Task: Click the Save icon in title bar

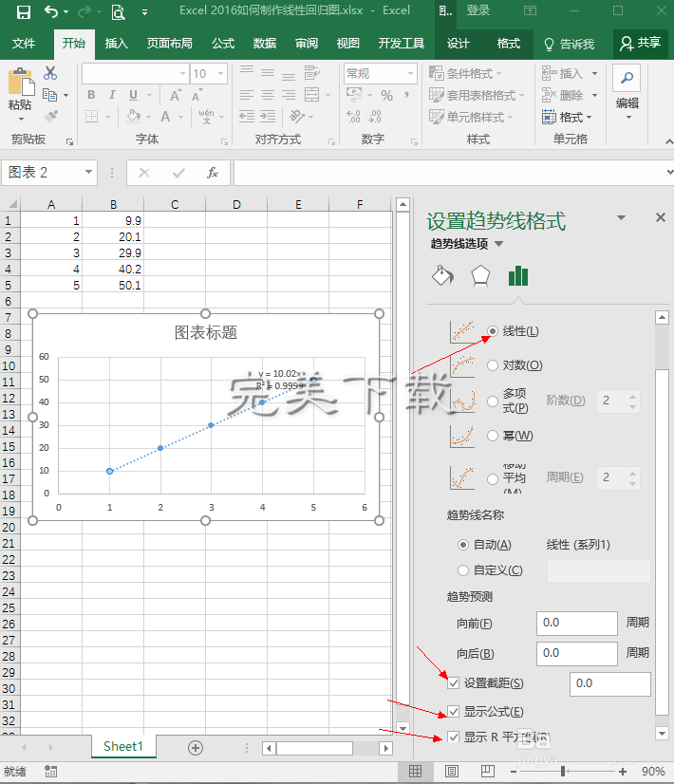Action: click(x=23, y=11)
